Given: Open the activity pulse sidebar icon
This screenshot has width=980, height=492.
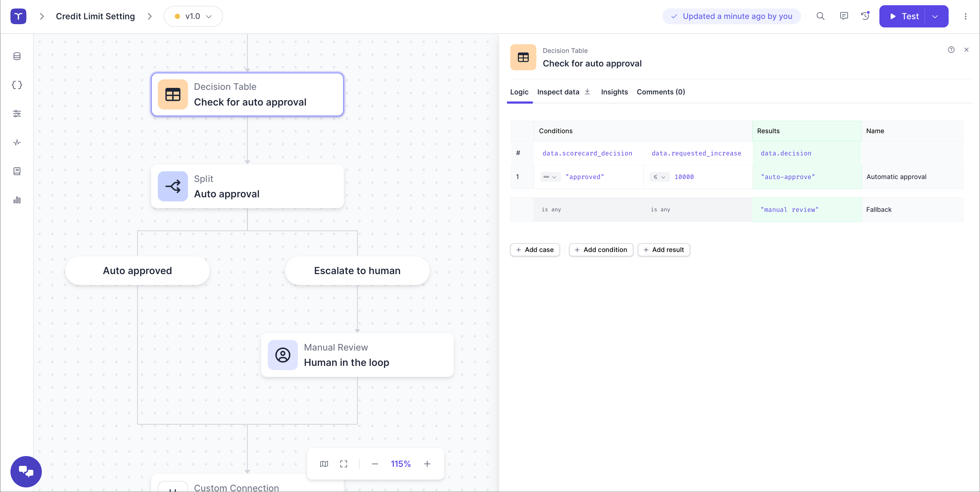Looking at the screenshot, I should (x=17, y=142).
